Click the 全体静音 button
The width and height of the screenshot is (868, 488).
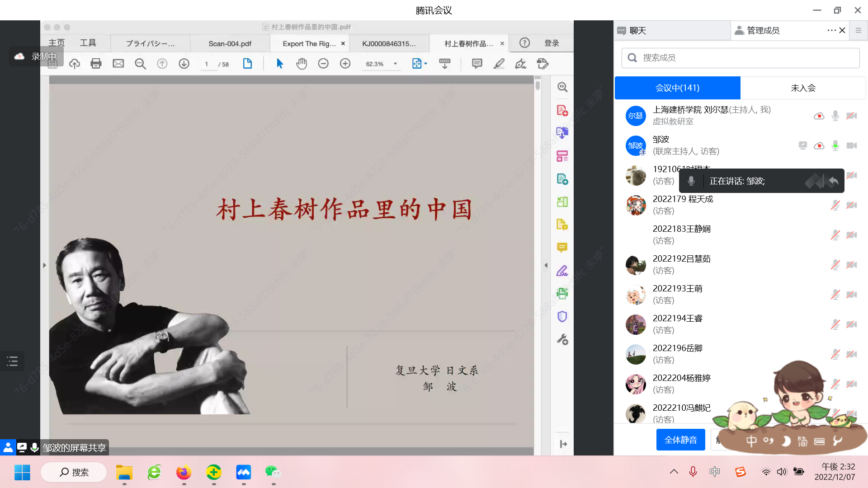(680, 440)
